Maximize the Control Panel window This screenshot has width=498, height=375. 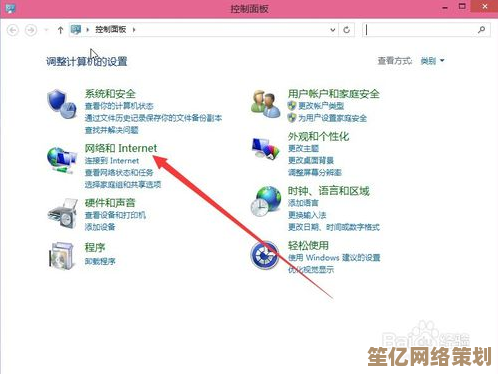(462, 6)
